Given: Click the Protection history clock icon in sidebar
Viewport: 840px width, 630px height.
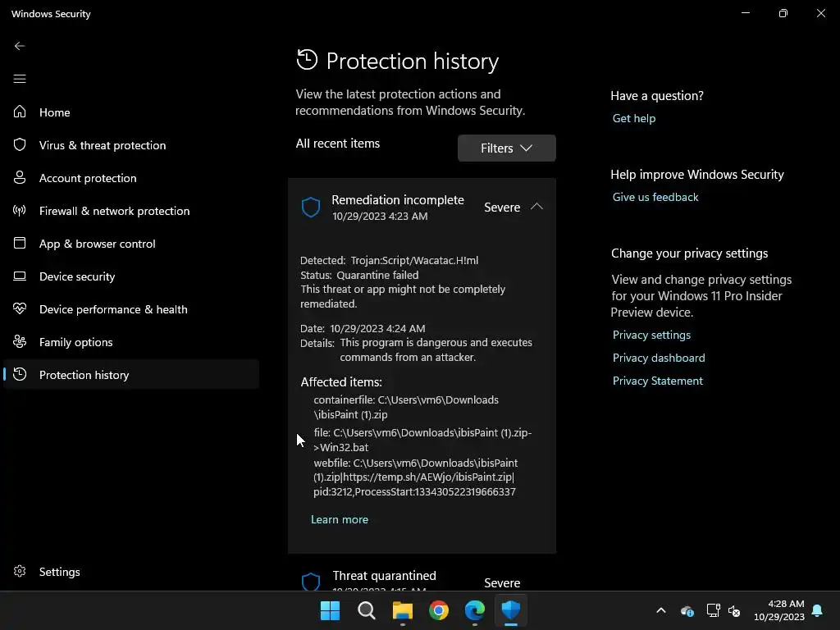Looking at the screenshot, I should point(20,374).
